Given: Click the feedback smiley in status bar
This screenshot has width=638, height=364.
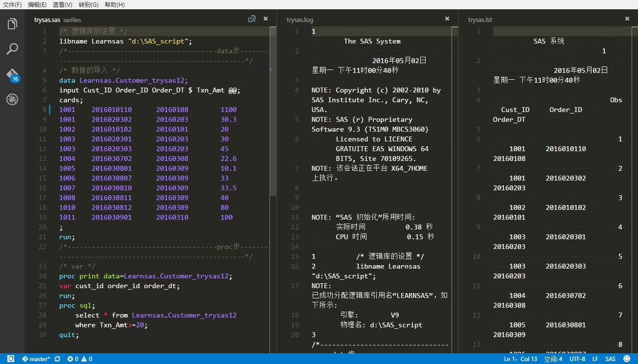Looking at the screenshot, I should click(x=627, y=359).
